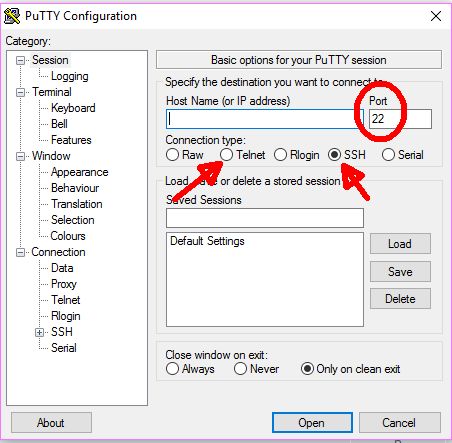
Task: Open the SSH category in tree
Action: (x=62, y=332)
